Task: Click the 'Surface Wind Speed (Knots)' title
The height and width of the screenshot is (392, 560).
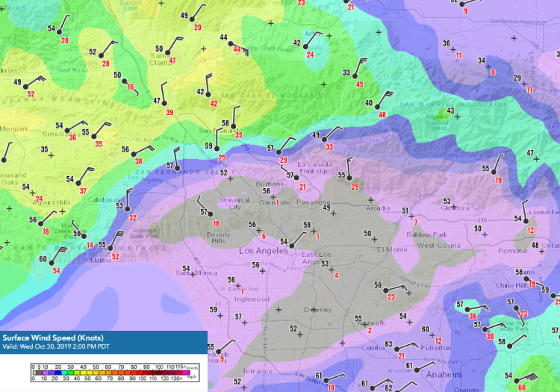Action: tap(53, 337)
